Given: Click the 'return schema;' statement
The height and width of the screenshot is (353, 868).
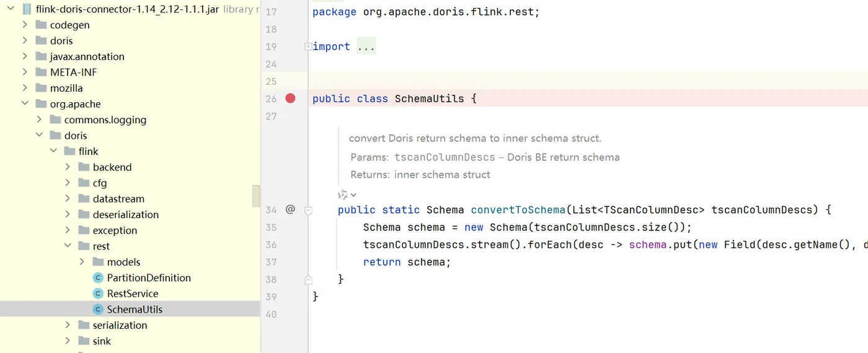Looking at the screenshot, I should coord(407,262).
